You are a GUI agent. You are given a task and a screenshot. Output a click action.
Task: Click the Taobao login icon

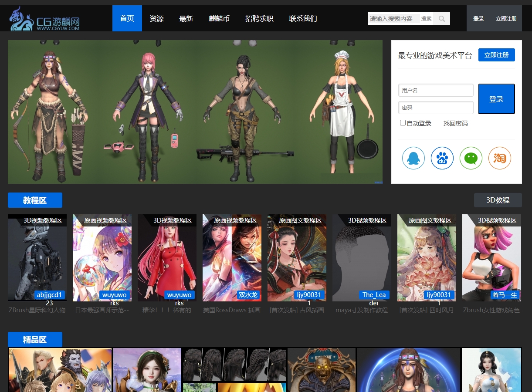point(499,158)
